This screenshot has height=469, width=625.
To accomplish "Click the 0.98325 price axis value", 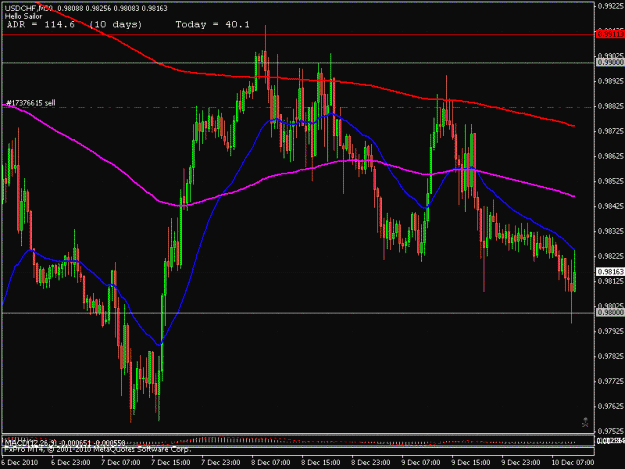I will tap(611, 231).
